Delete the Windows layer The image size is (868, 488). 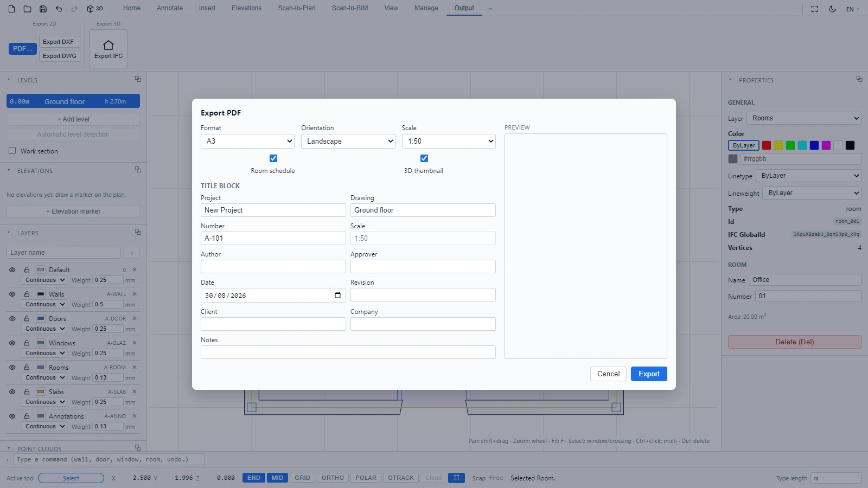[135, 343]
